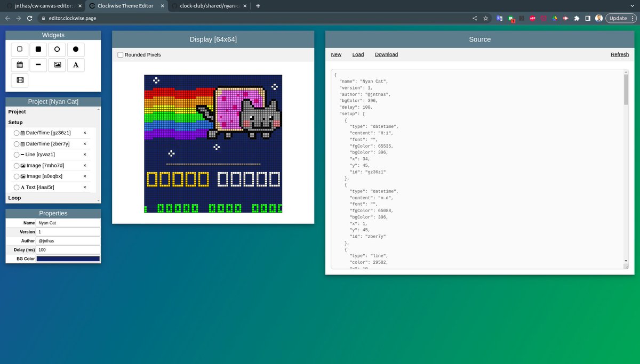Open the BG Color swatch in Properties
The height and width of the screenshot is (364, 640).
click(x=68, y=258)
